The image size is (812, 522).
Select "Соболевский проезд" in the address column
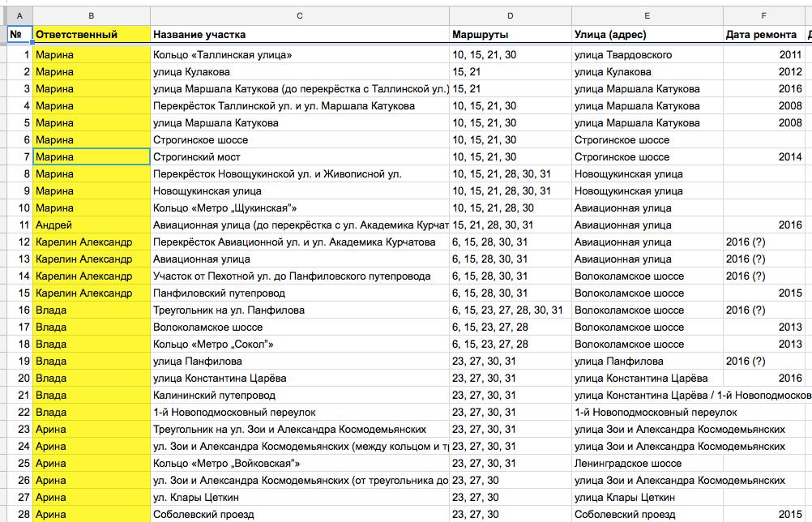tap(647, 514)
